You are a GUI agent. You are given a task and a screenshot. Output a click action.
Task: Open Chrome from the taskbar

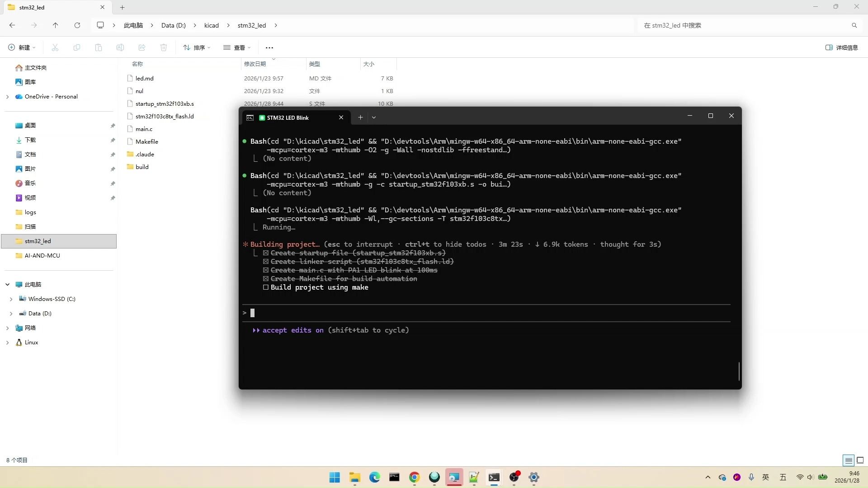414,478
